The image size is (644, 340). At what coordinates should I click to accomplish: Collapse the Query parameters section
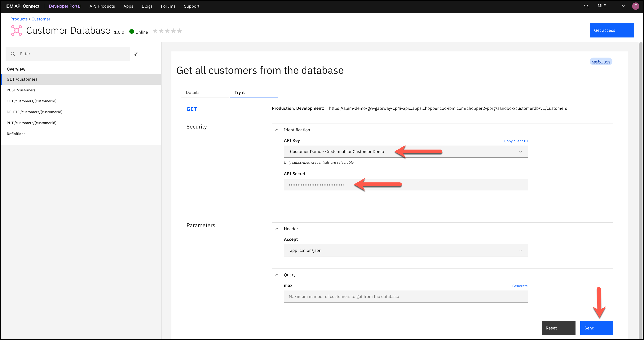277,275
